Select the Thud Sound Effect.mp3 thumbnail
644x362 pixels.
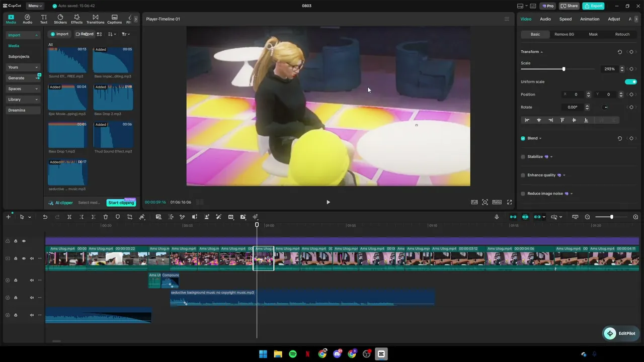pos(113,134)
